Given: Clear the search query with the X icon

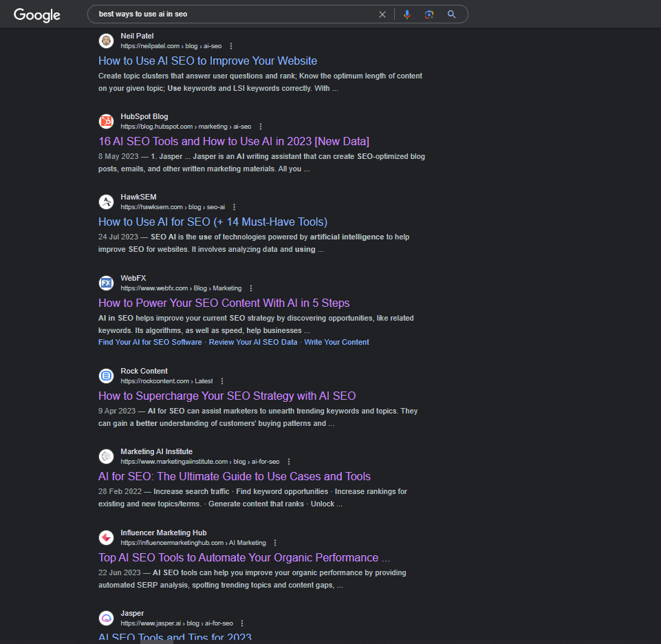Looking at the screenshot, I should 382,14.
